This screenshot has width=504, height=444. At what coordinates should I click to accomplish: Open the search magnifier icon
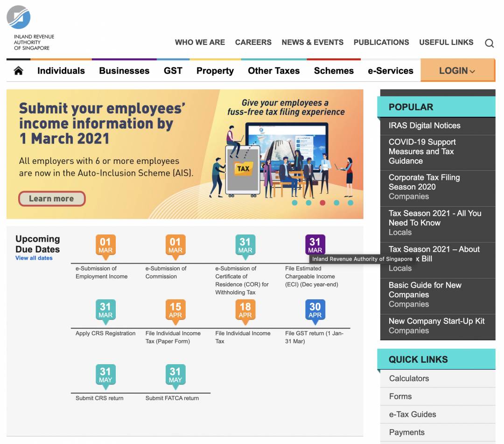(489, 43)
